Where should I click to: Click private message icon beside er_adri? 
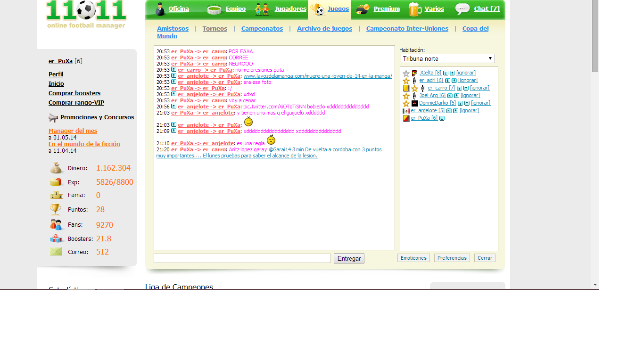click(x=454, y=81)
